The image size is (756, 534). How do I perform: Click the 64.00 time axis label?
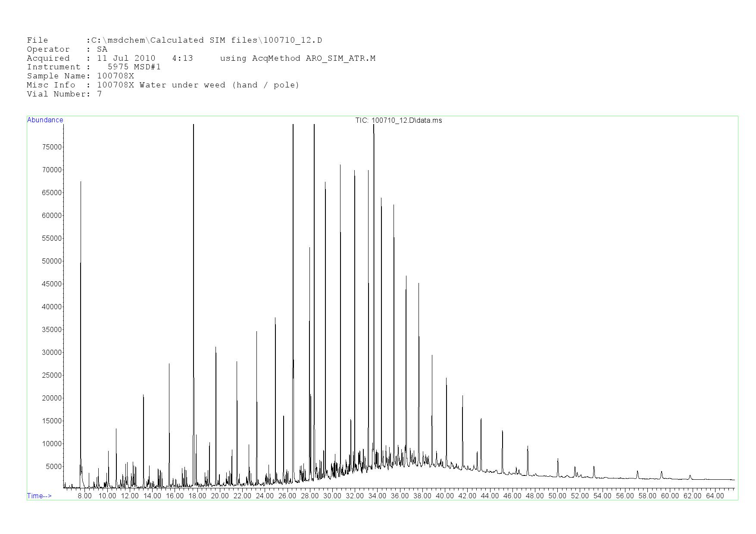pyautogui.click(x=715, y=496)
